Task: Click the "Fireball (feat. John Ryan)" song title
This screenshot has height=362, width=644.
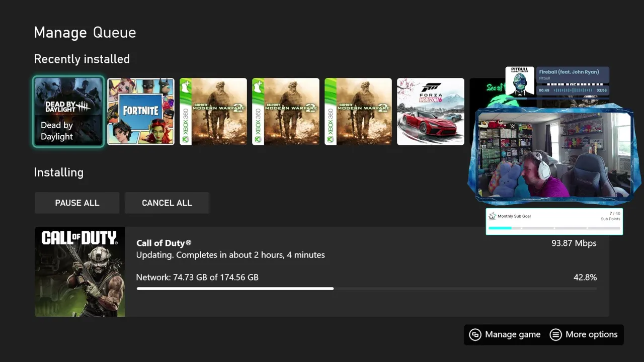Action: [x=569, y=72]
